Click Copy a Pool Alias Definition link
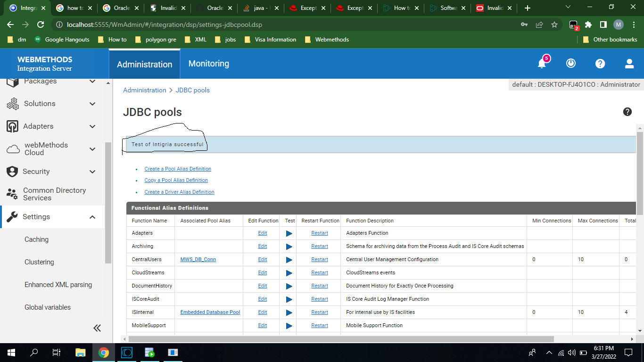 click(176, 180)
